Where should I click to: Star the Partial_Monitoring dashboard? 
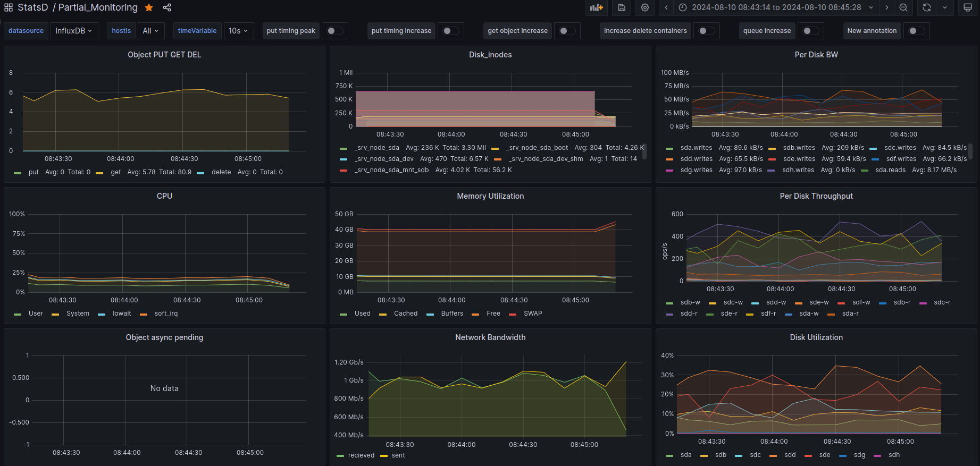[149, 7]
